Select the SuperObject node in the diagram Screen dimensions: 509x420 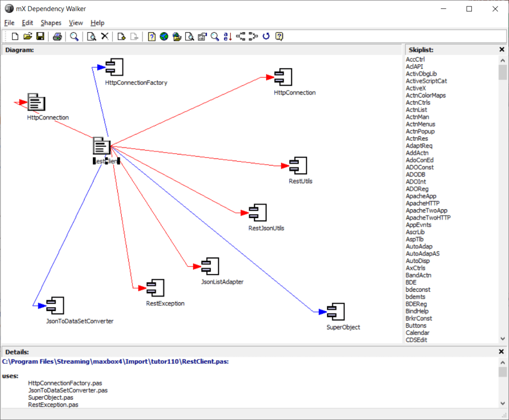pos(337,312)
